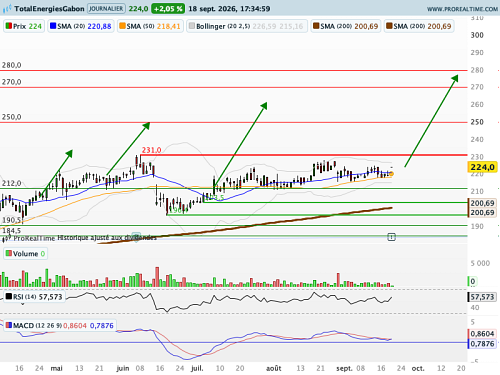Select the 280,0 resistance line label
500x375 pixels.
pos(11,65)
